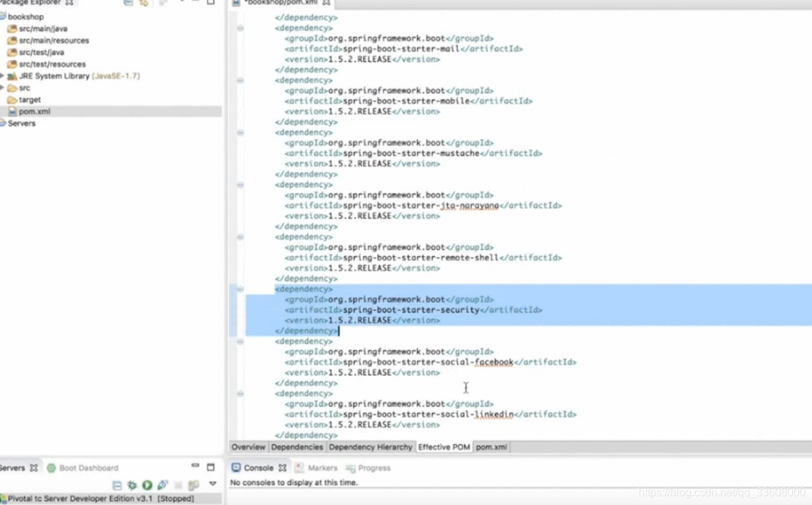This screenshot has height=505, width=812.
Task: Click the spring-boot-starter-mobile artifactId text
Action: 406,101
